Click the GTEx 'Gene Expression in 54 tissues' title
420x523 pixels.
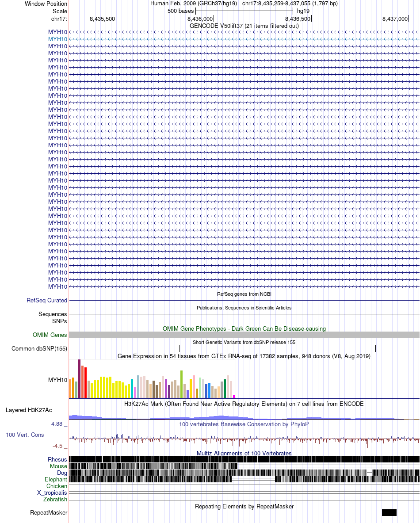coord(244,356)
